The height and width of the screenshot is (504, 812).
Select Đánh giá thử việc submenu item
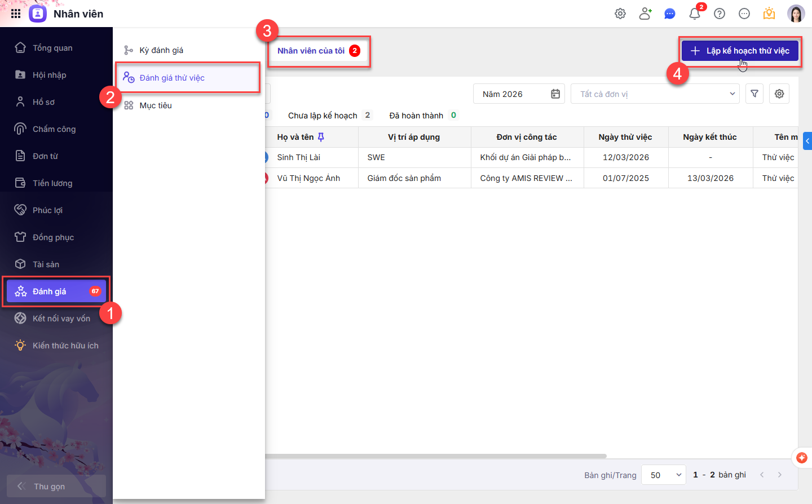[x=172, y=78]
